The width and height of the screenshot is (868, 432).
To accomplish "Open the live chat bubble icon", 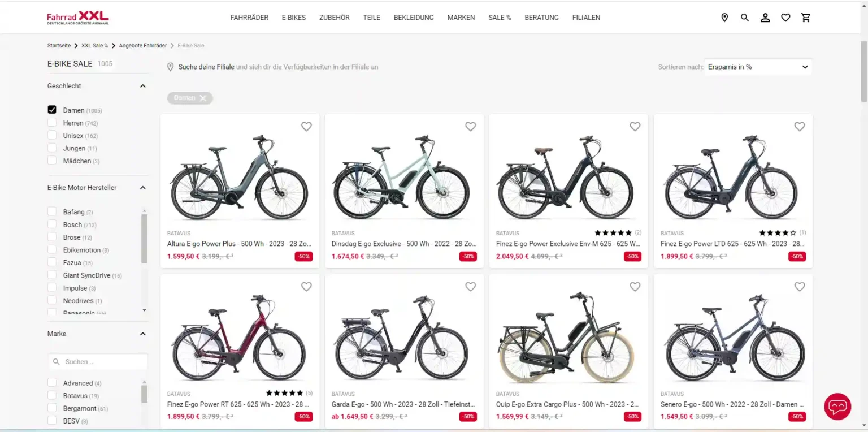I will pos(837,407).
